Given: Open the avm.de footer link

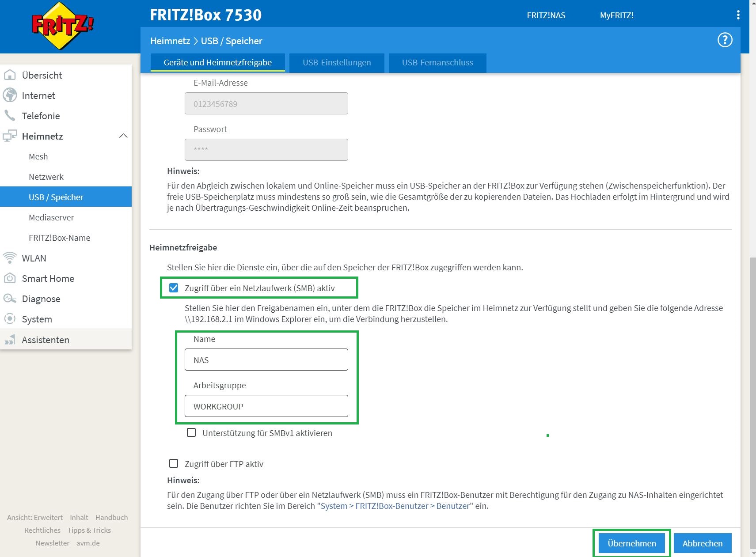Looking at the screenshot, I should 88,543.
